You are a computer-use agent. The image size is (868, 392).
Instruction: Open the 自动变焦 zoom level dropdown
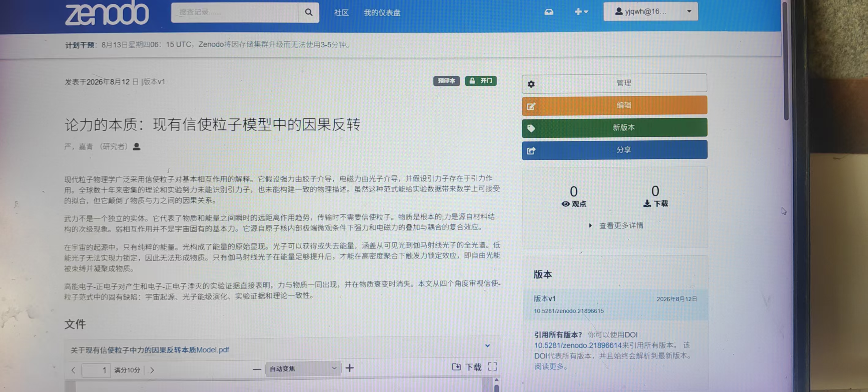pyautogui.click(x=303, y=368)
